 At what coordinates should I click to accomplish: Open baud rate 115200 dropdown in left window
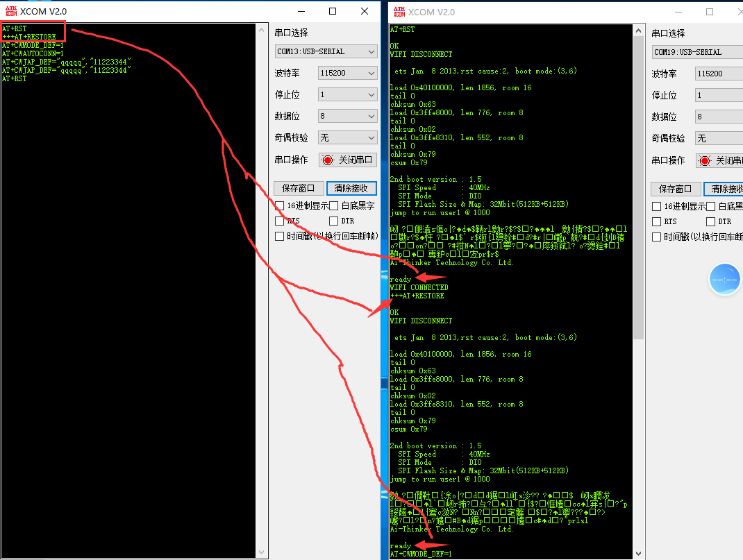click(x=347, y=73)
